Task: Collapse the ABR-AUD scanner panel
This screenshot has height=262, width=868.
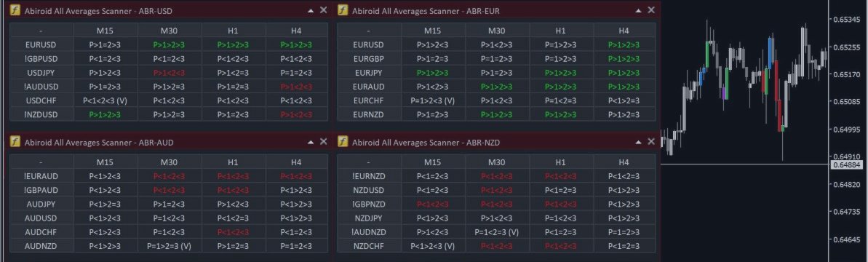Action: 311,142
